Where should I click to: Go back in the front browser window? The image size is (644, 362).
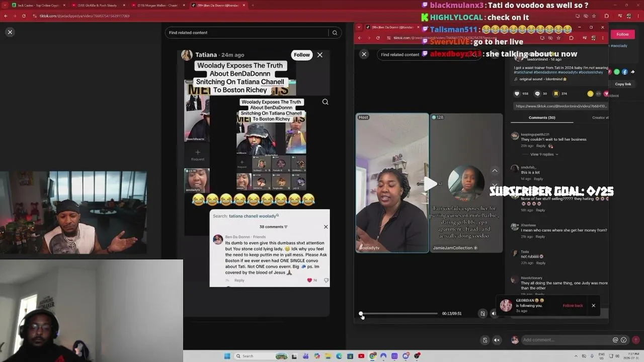pyautogui.click(x=360, y=38)
